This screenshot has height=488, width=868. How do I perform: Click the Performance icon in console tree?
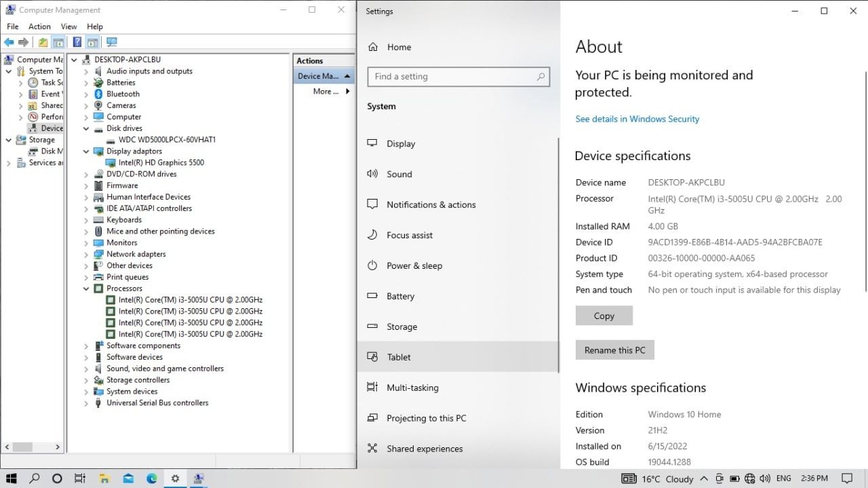33,117
